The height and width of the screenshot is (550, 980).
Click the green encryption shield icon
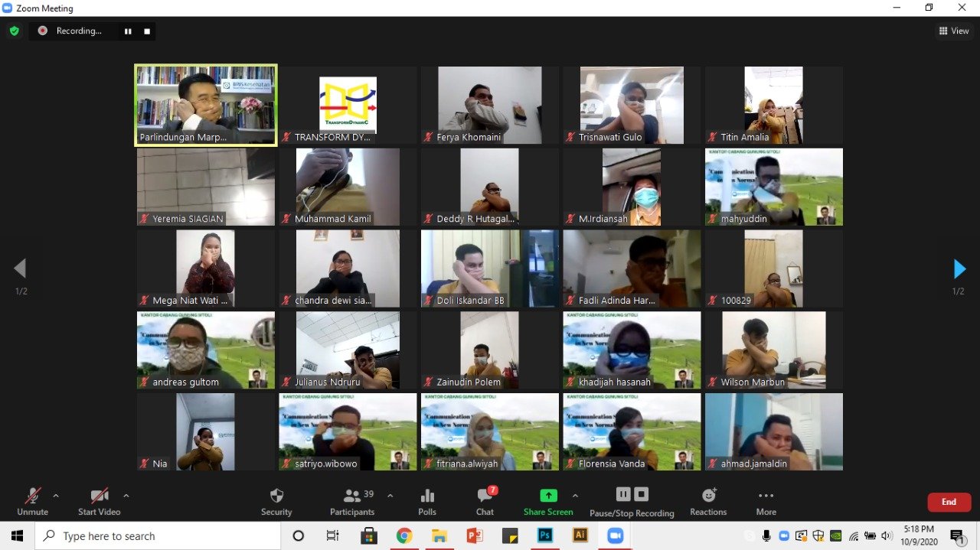click(x=14, y=31)
